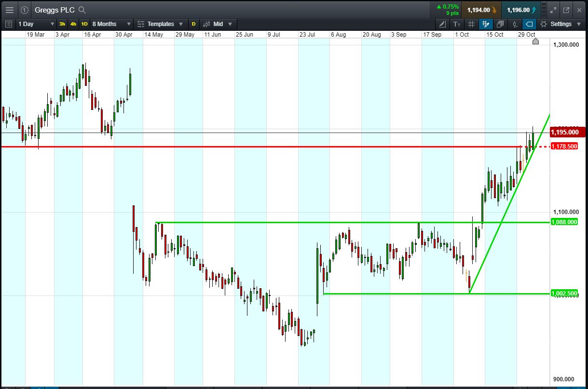Image resolution: width=588 pixels, height=389 pixels.
Task: Click the yellow D default button
Action: (x=194, y=24)
